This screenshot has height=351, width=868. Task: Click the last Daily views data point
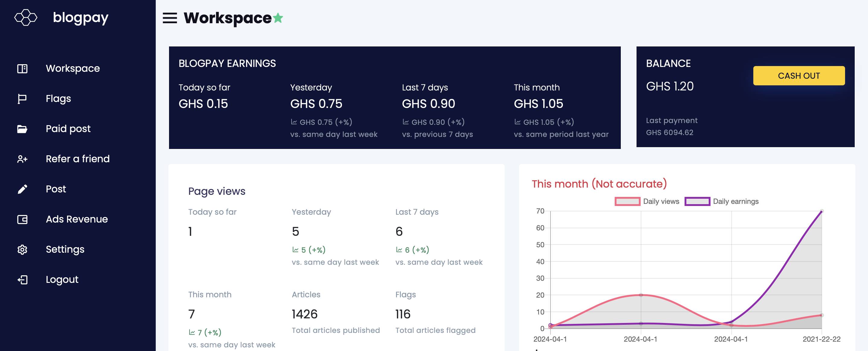(822, 315)
